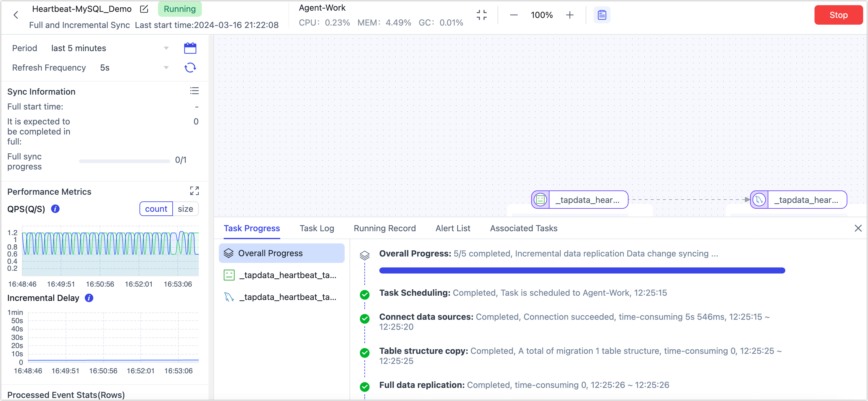The height and width of the screenshot is (401, 868).
Task: Close the bottom Task Progress panel
Action: (858, 228)
